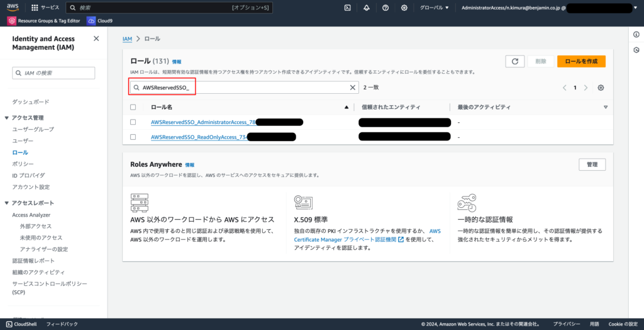Open フィードバック in the footer
The width and height of the screenshot is (644, 330).
62,324
